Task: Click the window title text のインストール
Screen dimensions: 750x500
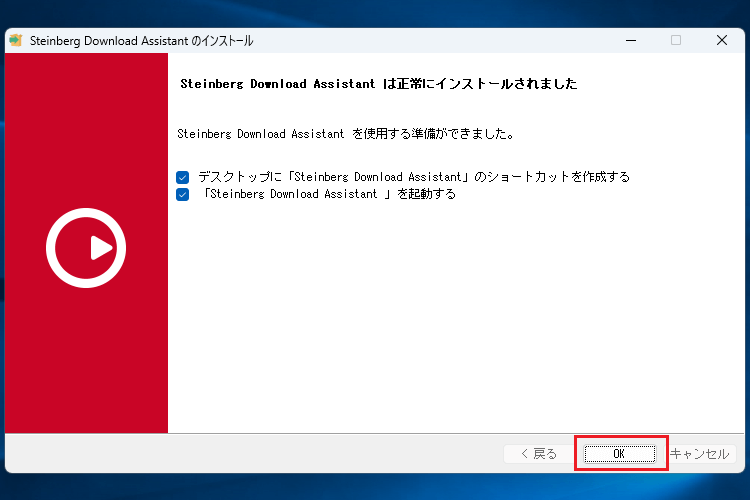Action: (x=221, y=41)
